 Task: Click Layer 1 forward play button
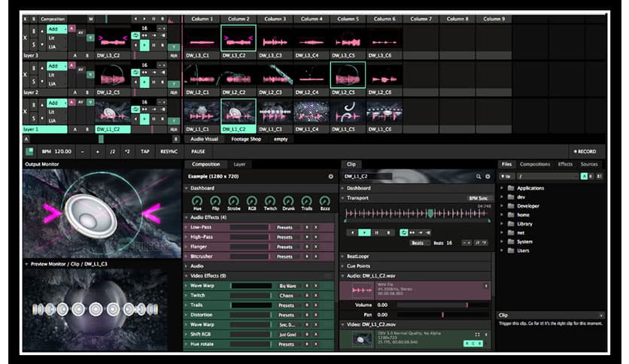click(144, 119)
